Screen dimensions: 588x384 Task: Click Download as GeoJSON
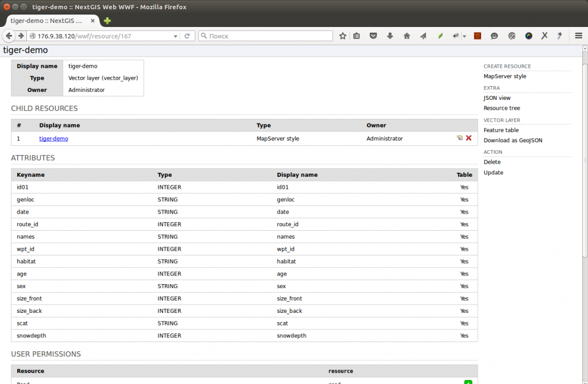point(513,140)
